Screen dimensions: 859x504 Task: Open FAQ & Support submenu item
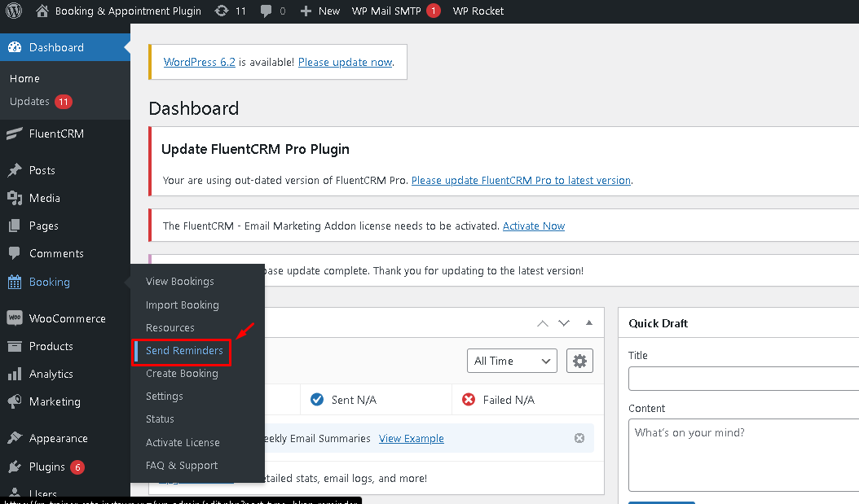(x=181, y=466)
